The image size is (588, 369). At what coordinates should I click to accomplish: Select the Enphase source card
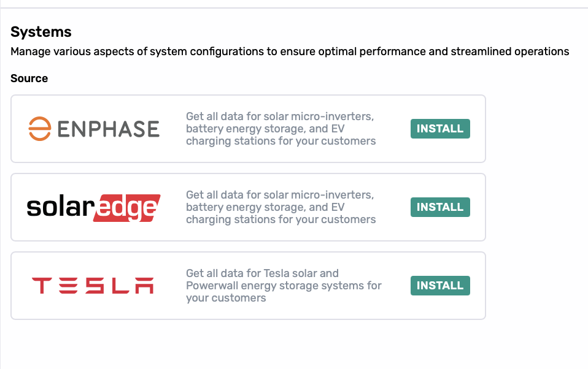248,129
